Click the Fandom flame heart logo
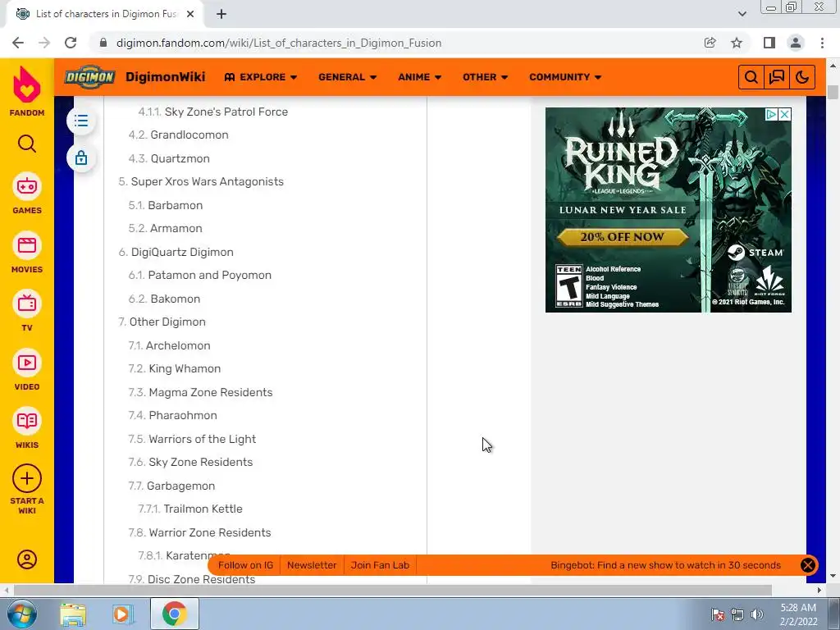Screen dimensions: 840x630 pos(27,84)
